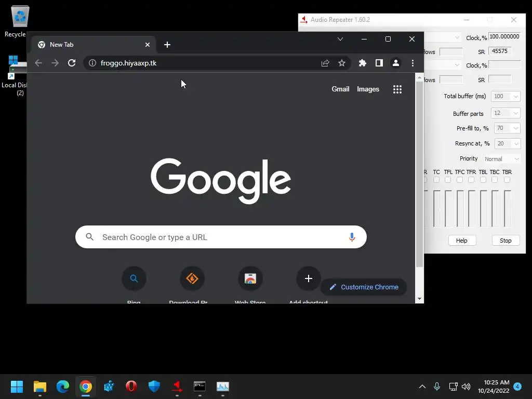Click the TBR level meter bar
This screenshot has height=399, width=532.
click(507, 209)
